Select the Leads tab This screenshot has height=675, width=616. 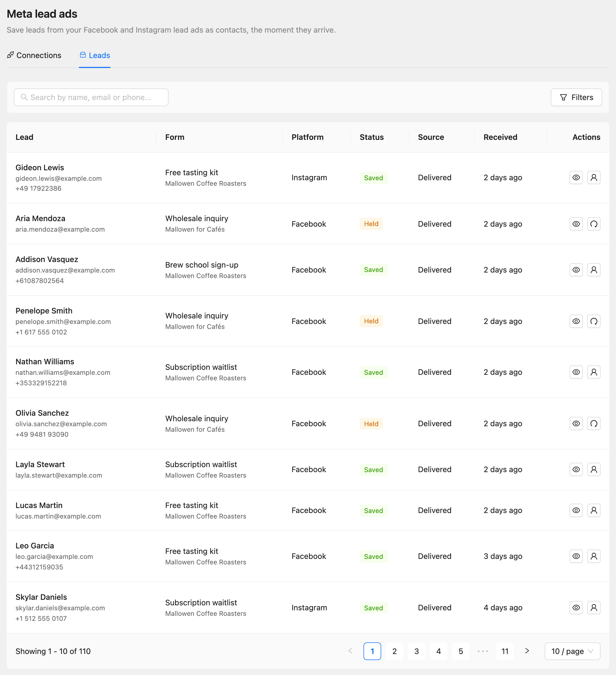pyautogui.click(x=95, y=55)
